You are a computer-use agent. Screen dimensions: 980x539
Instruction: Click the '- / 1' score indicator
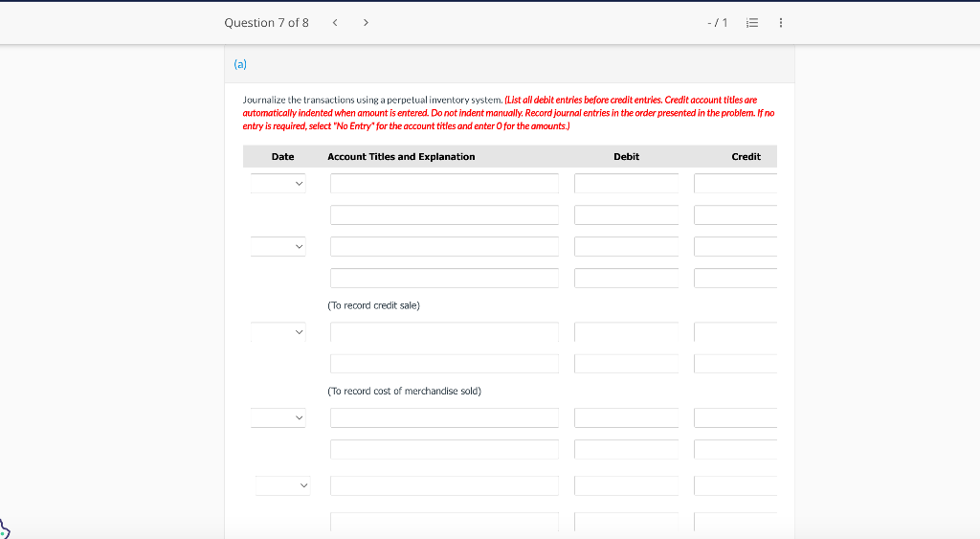[x=718, y=23]
